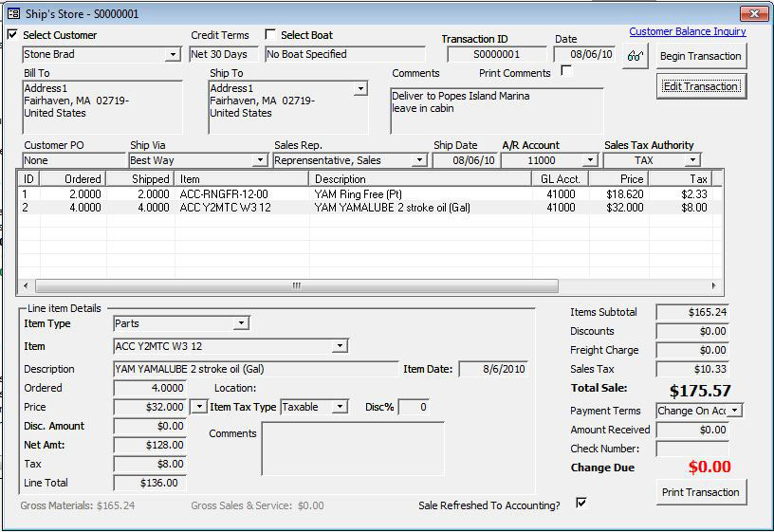Image resolution: width=774 pixels, height=532 pixels.
Task: Click the Begin Transaction button
Action: click(x=701, y=56)
